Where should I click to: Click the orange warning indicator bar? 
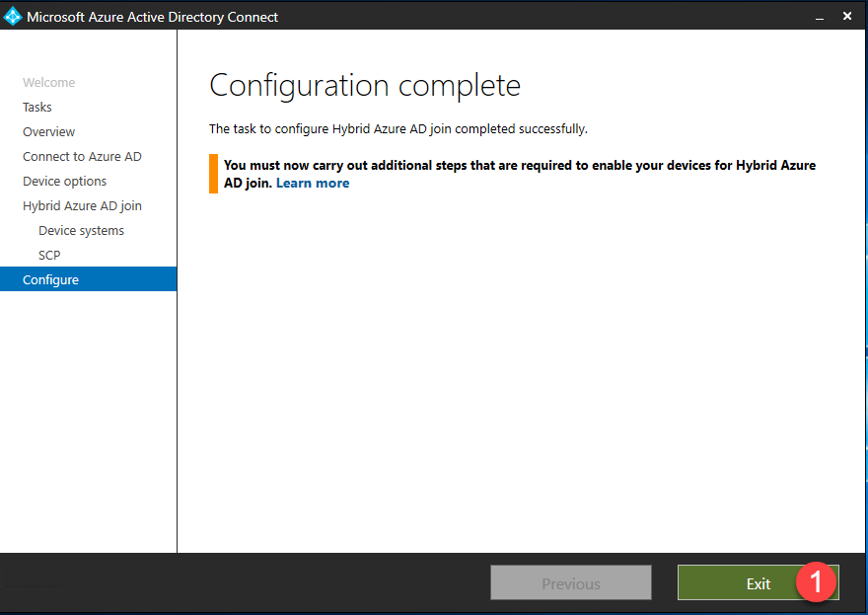pyautogui.click(x=213, y=174)
